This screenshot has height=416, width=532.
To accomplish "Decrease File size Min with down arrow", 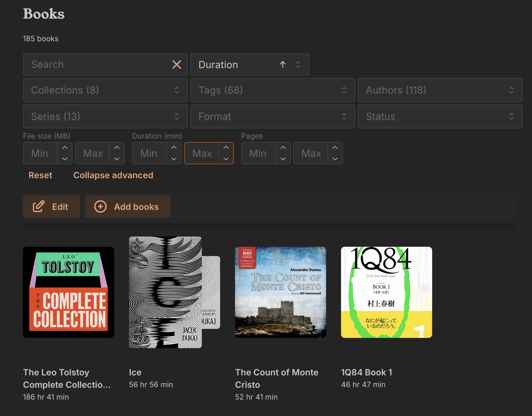I will point(65,158).
